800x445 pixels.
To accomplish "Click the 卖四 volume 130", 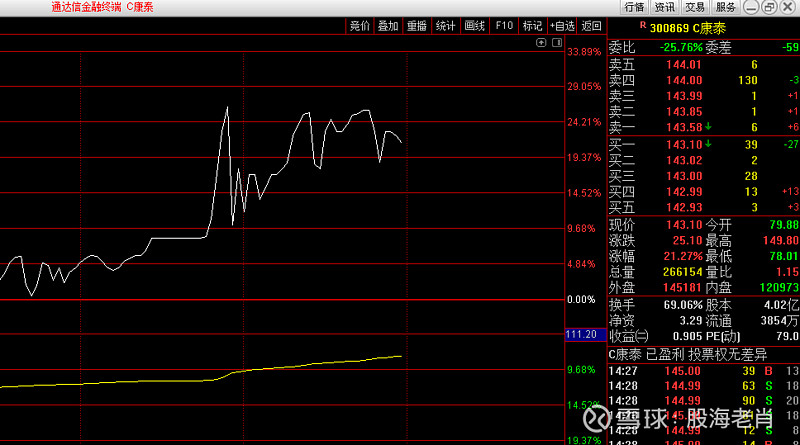I will click(748, 81).
